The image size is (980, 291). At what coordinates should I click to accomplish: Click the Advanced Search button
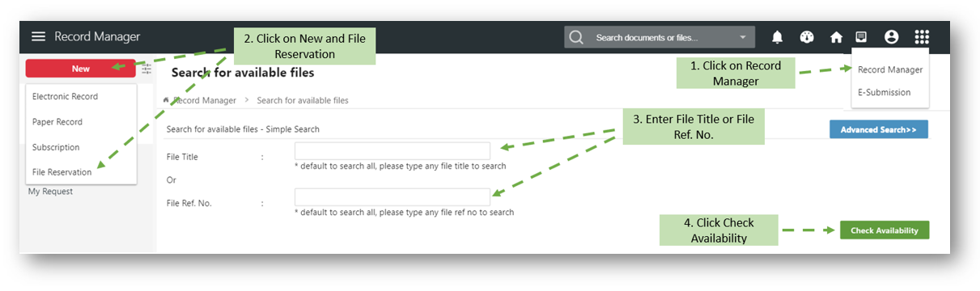(x=878, y=129)
